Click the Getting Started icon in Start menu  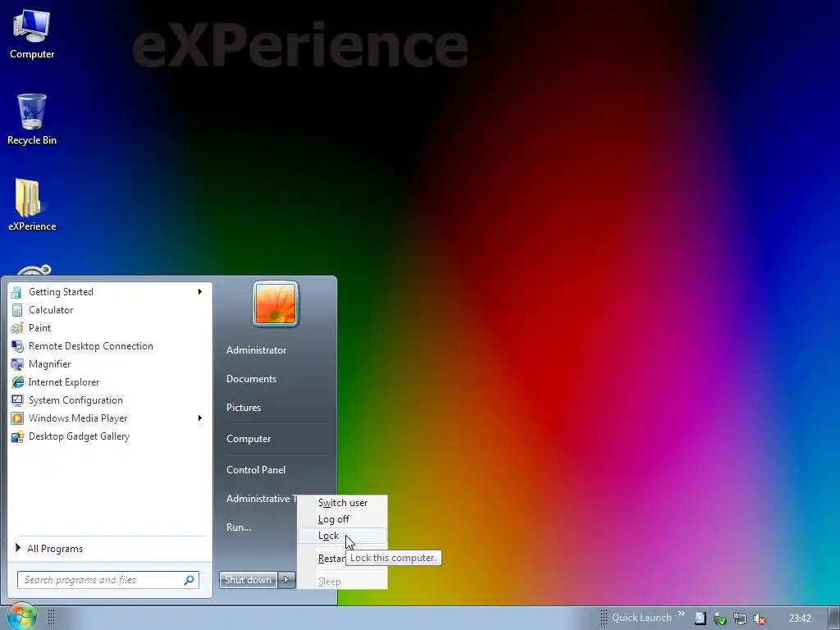click(x=16, y=292)
